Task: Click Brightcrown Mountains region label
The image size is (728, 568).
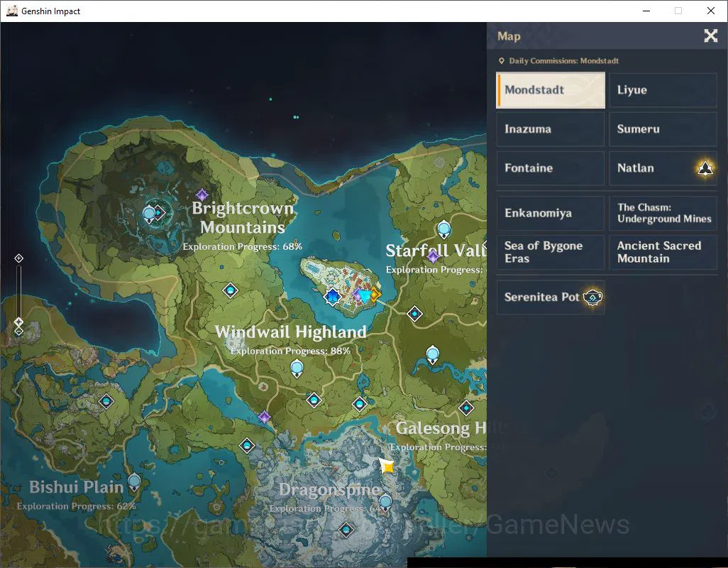Action: (243, 218)
